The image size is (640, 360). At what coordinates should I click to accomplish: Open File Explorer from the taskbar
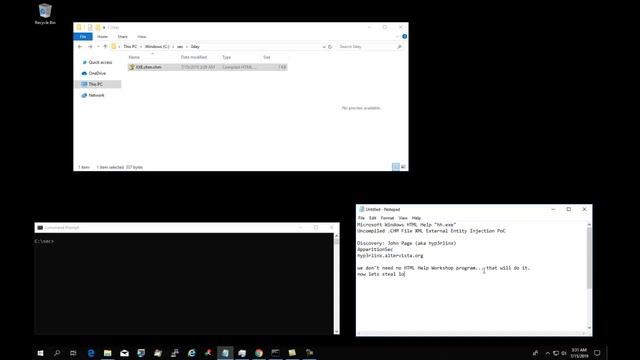point(107,353)
